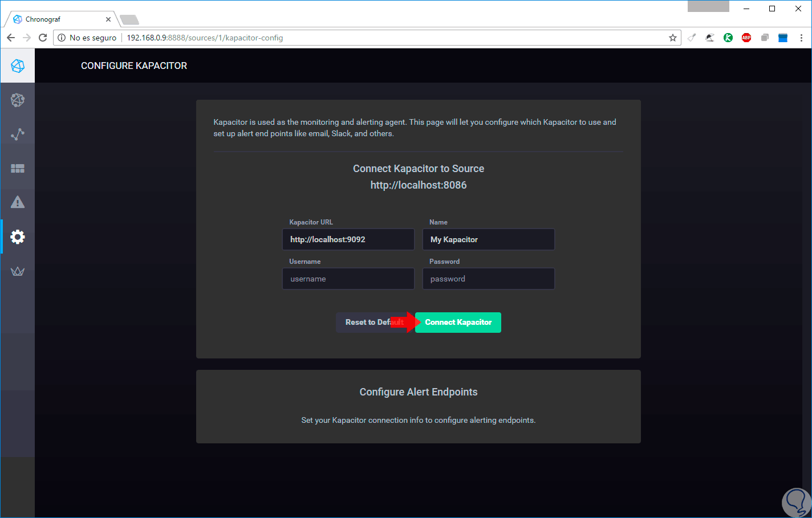The height and width of the screenshot is (518, 812).
Task: Focus the Name field 'My Kapacitor'
Action: tap(489, 239)
